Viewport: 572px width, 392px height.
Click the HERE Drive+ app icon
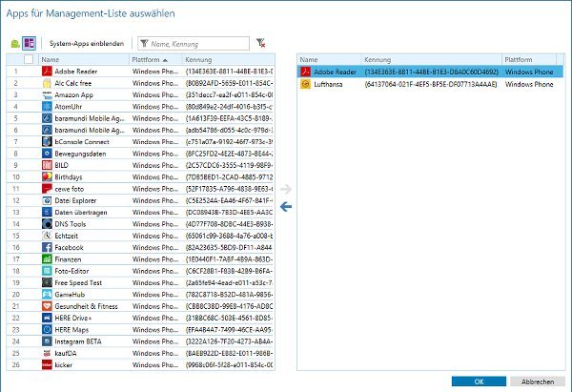point(47,318)
